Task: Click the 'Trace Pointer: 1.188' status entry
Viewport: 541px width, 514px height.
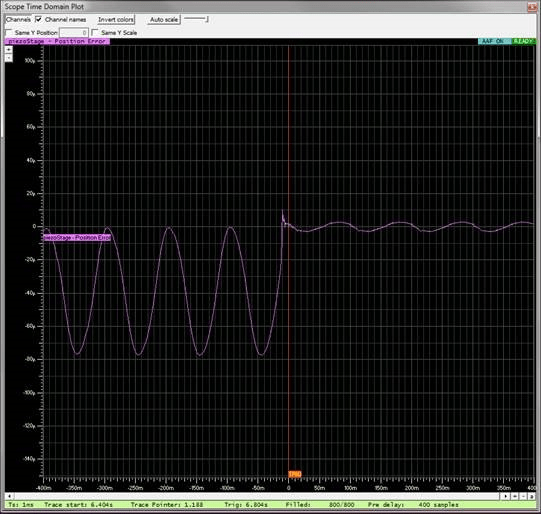Action: pyautogui.click(x=167, y=505)
